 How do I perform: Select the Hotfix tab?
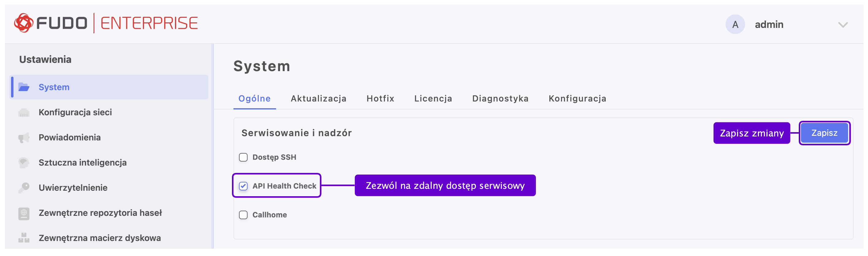[380, 98]
